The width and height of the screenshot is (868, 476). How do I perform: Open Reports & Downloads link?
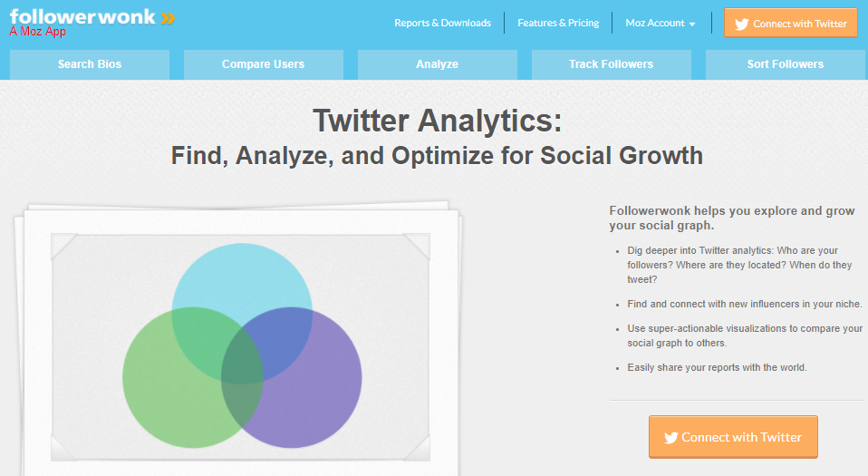[442, 24]
